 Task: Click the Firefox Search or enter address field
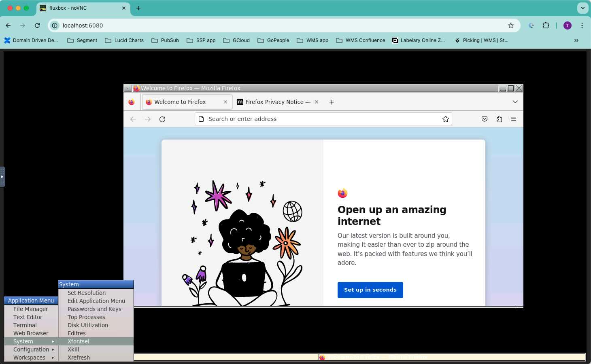click(x=323, y=119)
